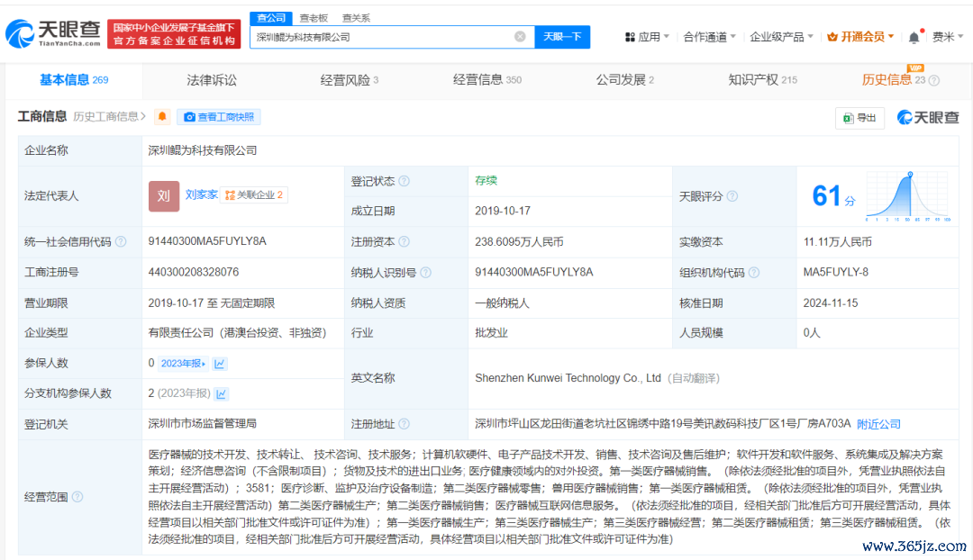Image resolution: width=973 pixels, height=560 pixels.
Task: Open help icon next to 经营范围
Action: coord(77,497)
